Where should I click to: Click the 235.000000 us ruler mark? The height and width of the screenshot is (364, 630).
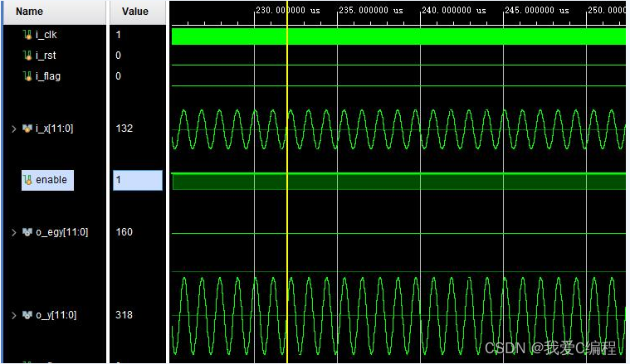pyautogui.click(x=370, y=11)
